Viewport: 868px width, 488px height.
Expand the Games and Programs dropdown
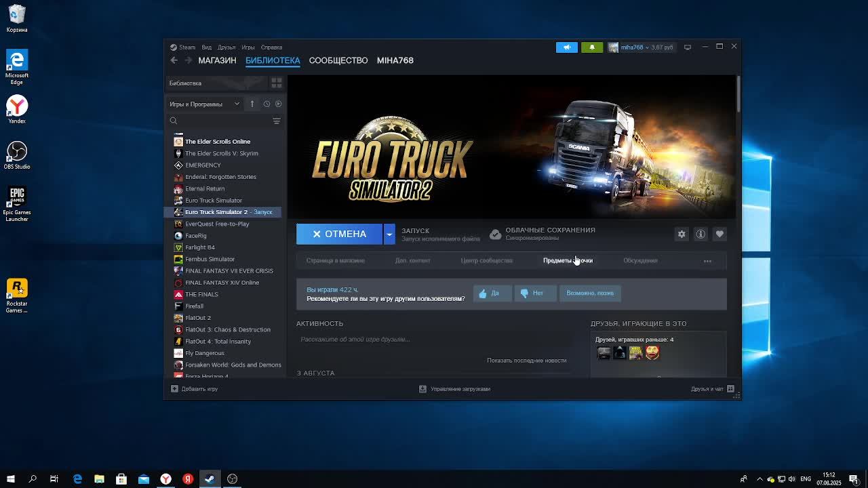[205, 104]
